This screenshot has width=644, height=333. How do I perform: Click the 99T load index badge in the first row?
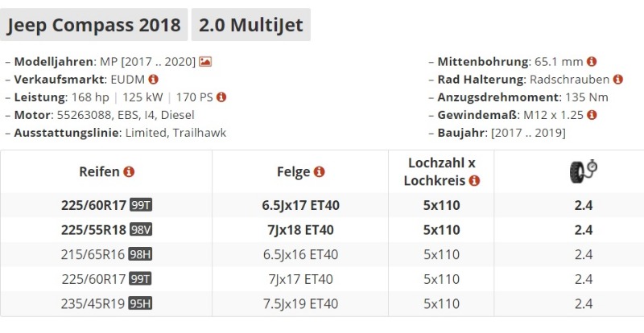point(141,205)
